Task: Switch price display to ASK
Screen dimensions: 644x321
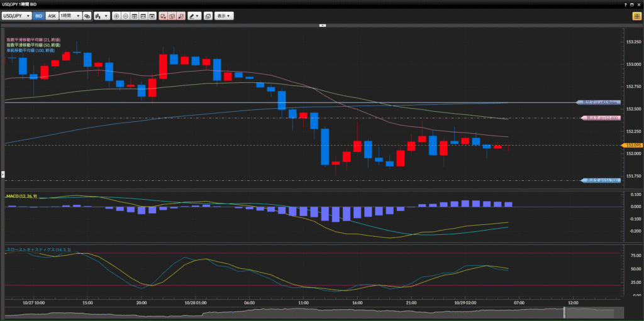Action: (x=52, y=16)
